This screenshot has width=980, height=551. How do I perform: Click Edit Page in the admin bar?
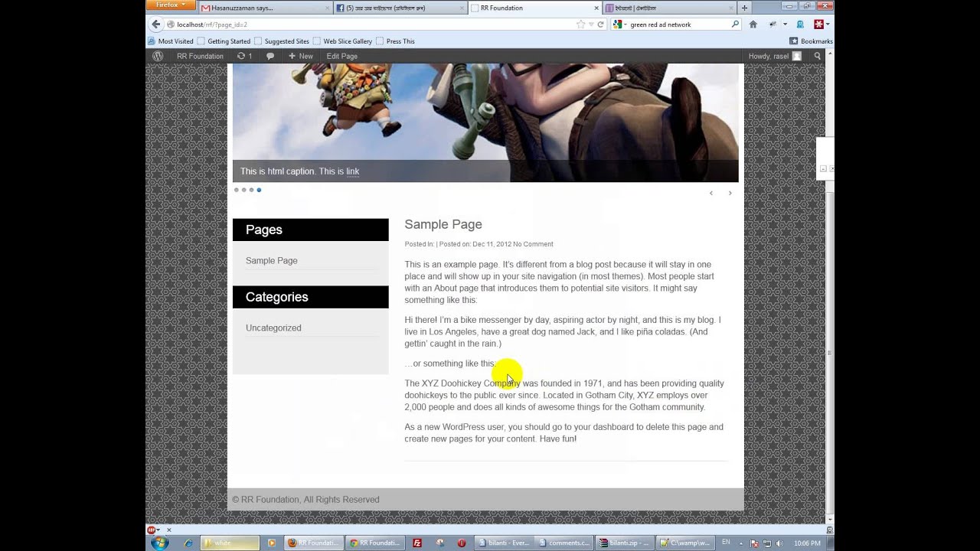(x=341, y=56)
